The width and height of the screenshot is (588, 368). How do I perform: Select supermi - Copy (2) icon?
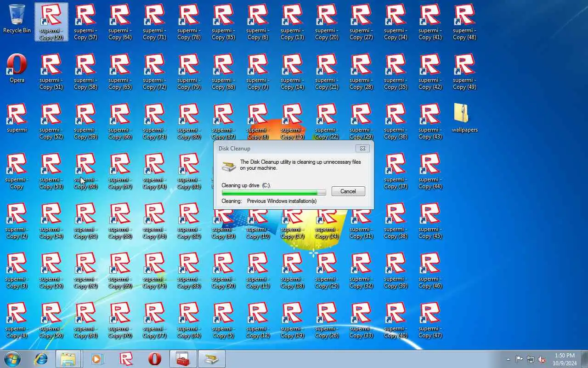[x=17, y=221]
